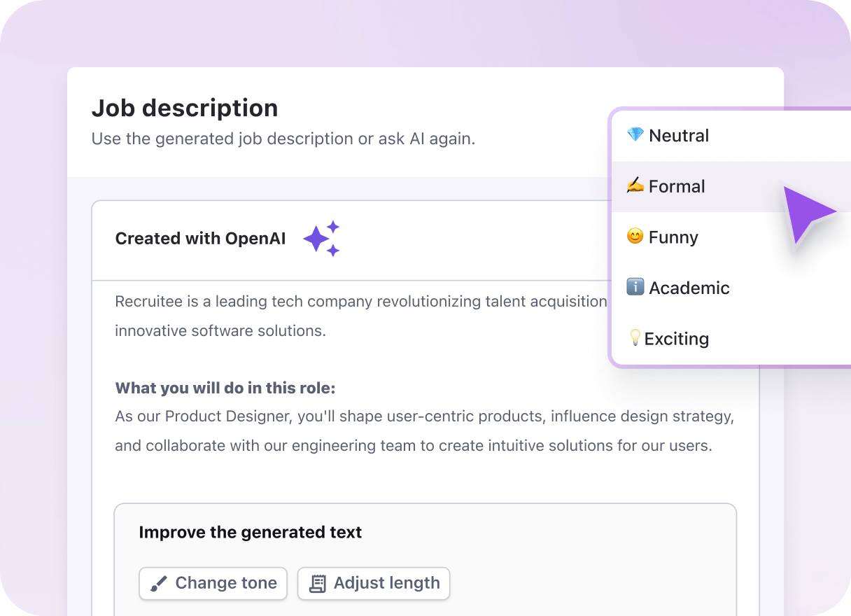Click the sparkles icon beside Created with OpenAI
This screenshot has height=616, width=851.
[x=321, y=239]
